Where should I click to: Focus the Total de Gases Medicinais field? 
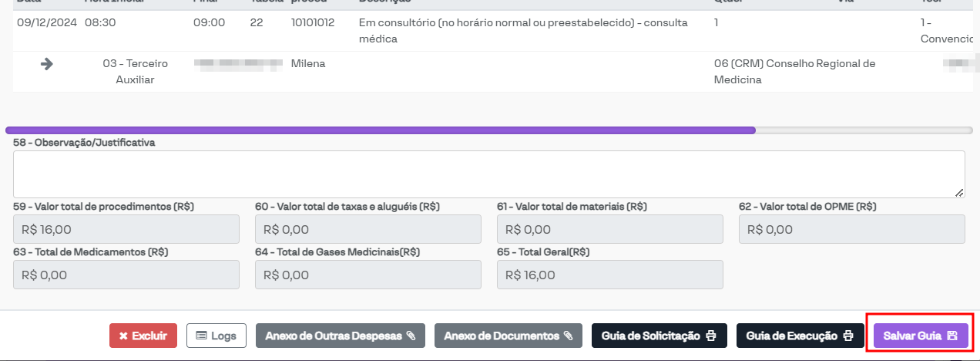(x=368, y=275)
